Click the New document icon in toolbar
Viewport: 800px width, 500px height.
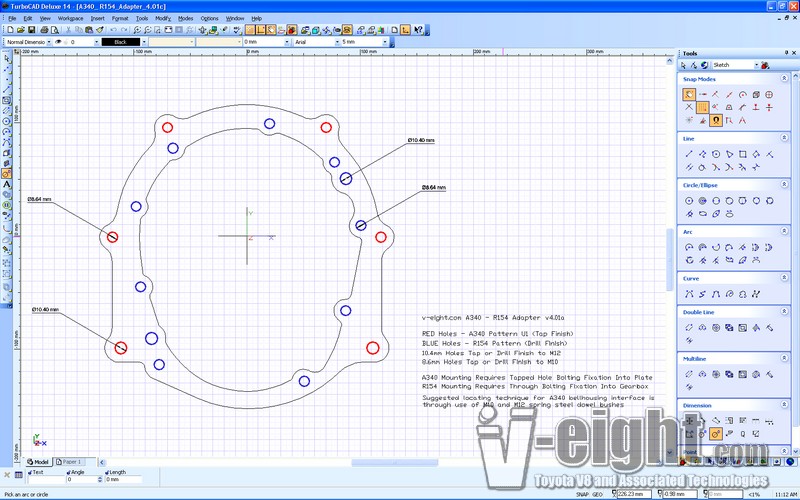7,30
